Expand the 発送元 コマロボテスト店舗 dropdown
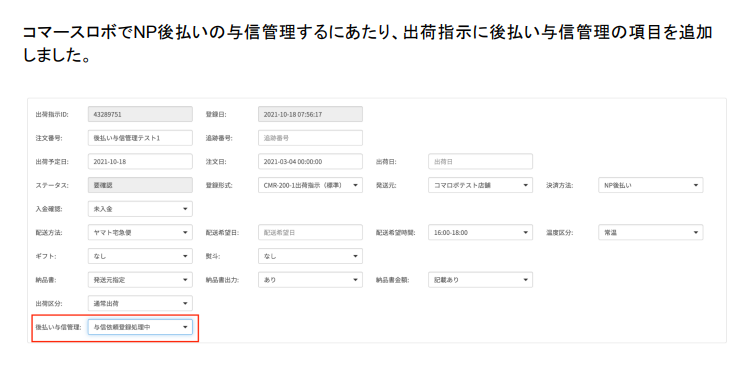750x366 pixels. [480, 185]
